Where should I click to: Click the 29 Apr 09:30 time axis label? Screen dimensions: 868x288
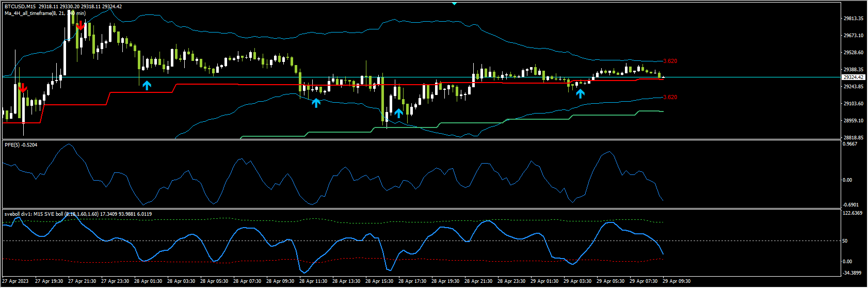pyautogui.click(x=676, y=281)
